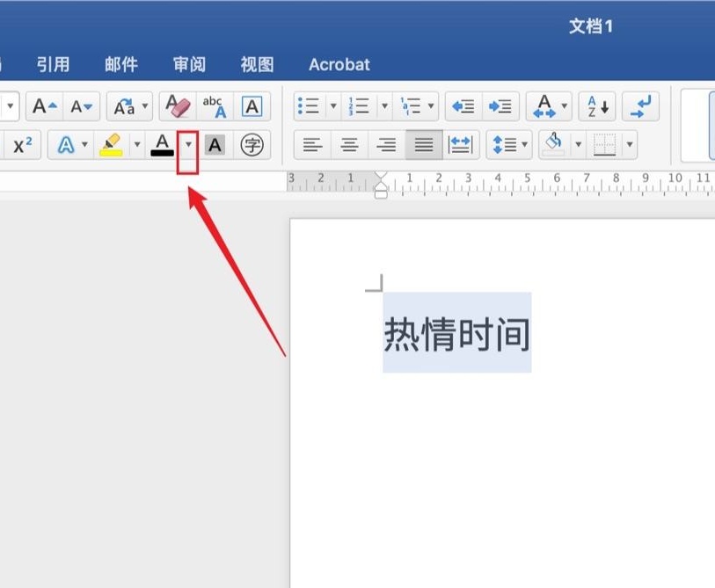Clear all formatting with eraser icon

178,106
